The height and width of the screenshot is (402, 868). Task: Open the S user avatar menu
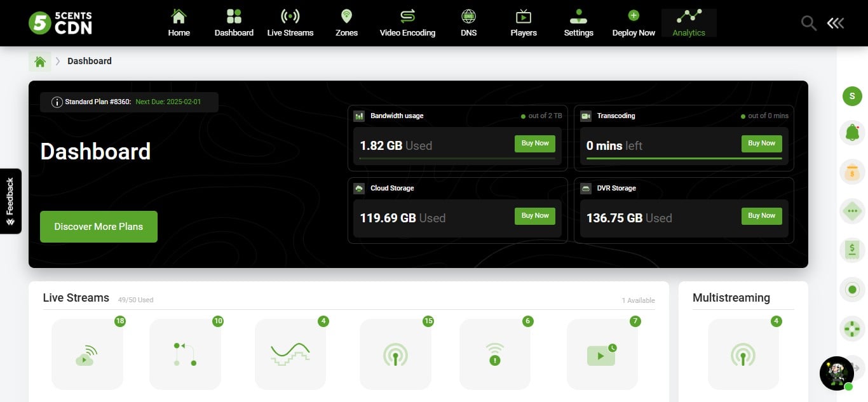(x=852, y=97)
